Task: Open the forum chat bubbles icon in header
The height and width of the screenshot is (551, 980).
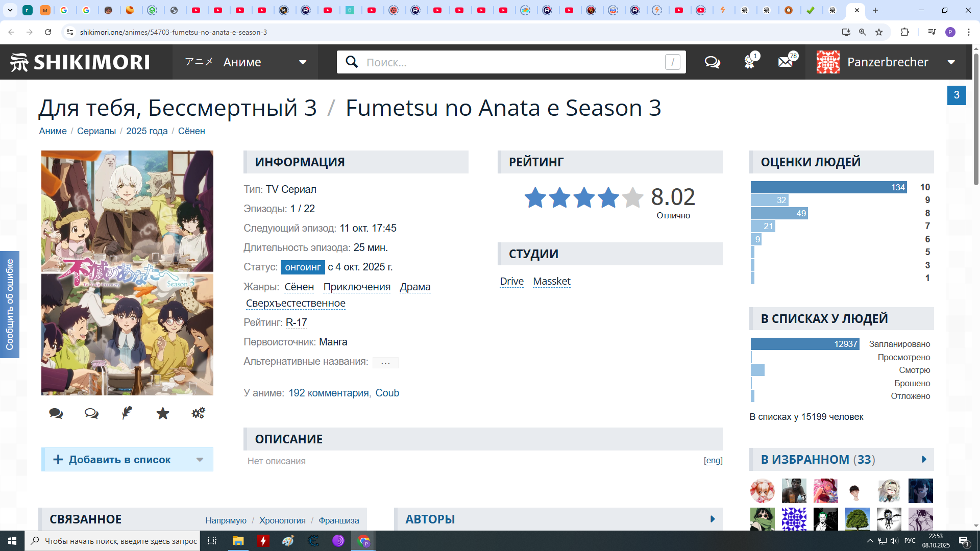Action: click(x=712, y=62)
